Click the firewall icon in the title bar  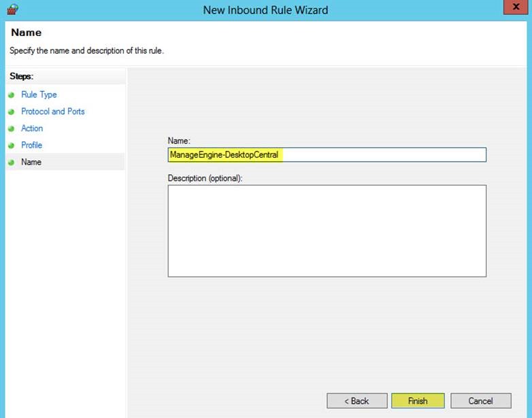(x=12, y=10)
